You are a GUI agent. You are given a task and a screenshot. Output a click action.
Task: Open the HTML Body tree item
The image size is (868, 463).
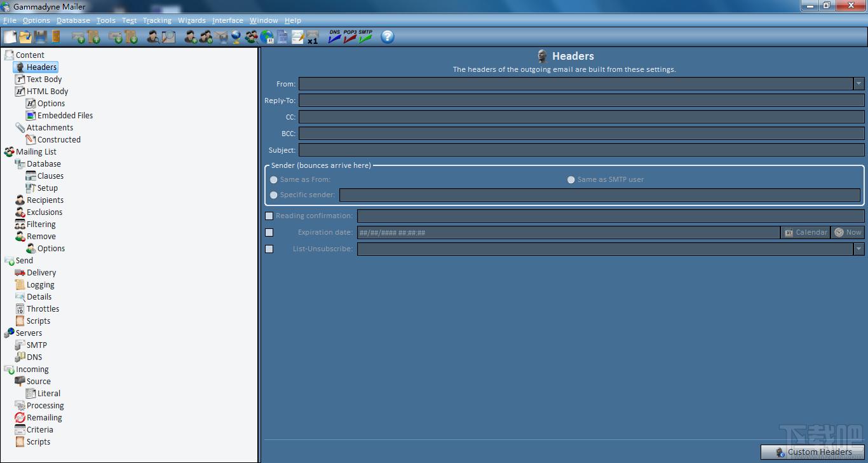click(x=41, y=91)
